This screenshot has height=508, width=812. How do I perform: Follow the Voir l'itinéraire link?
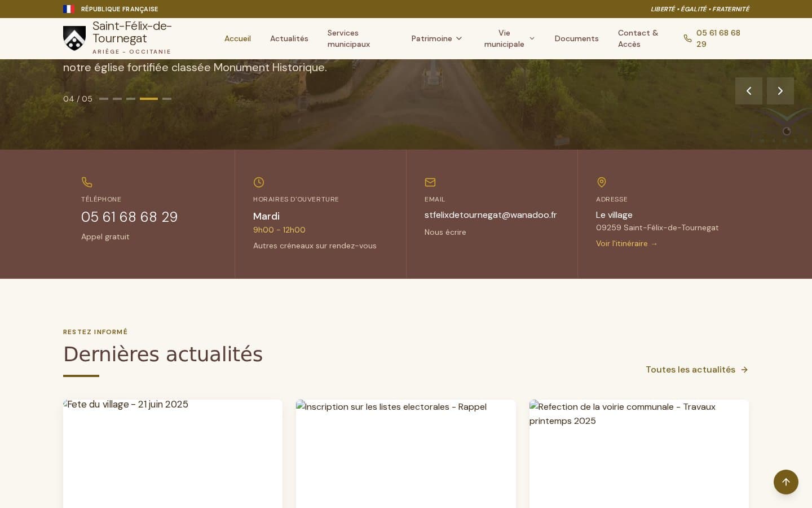point(627,243)
